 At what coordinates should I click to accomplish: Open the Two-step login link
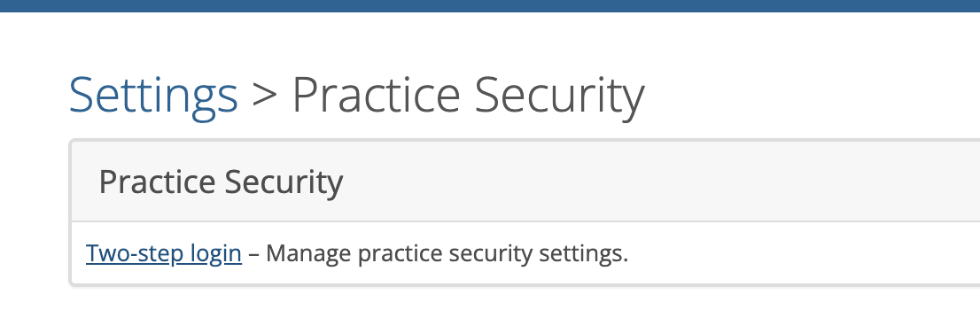(x=164, y=253)
